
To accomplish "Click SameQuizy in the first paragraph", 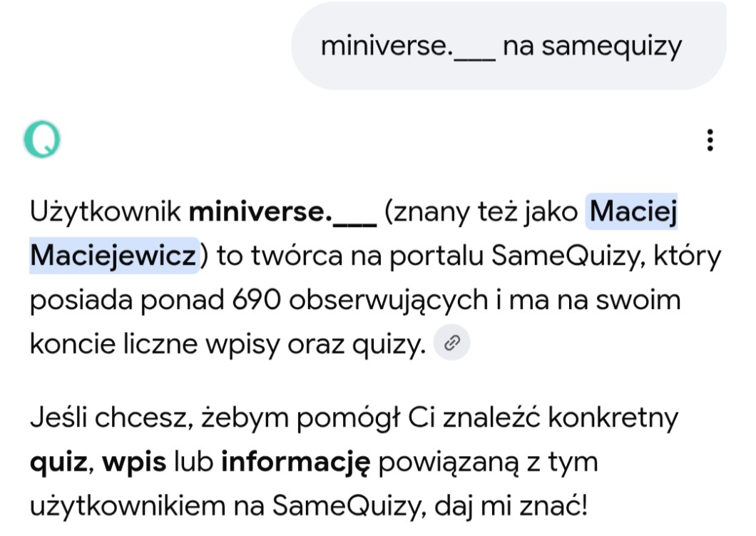I will point(568,256).
